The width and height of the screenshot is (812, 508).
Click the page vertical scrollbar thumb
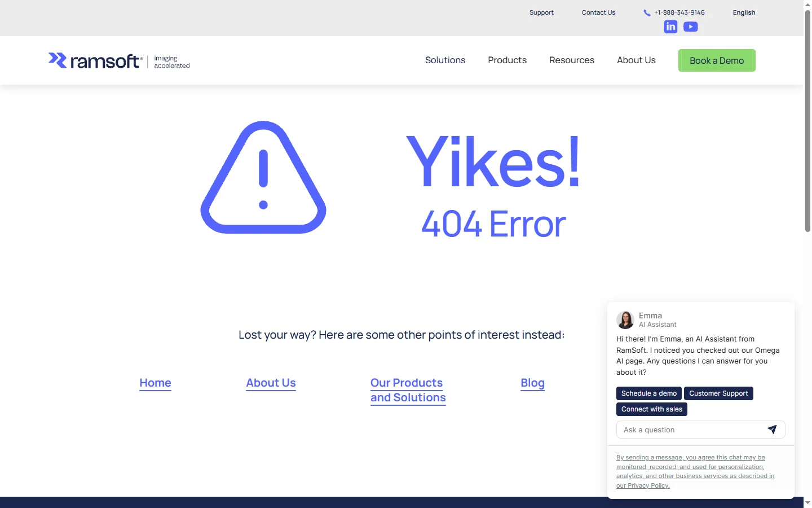coord(807,121)
